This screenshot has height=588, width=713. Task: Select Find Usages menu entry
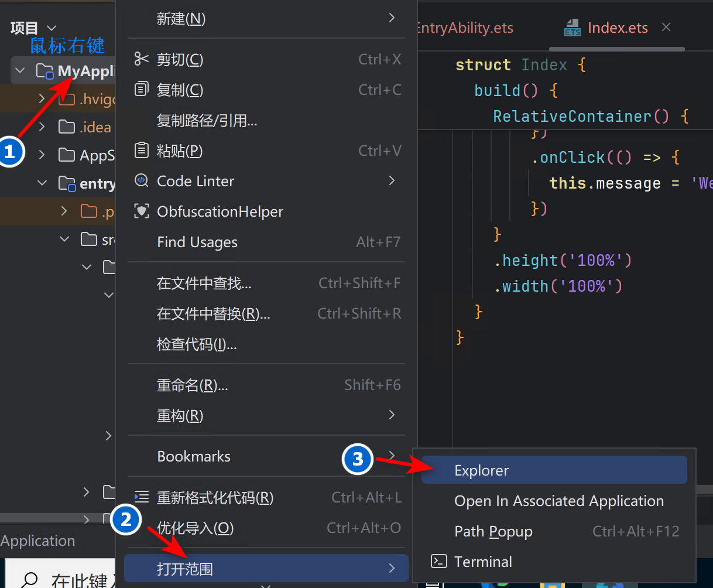[x=266, y=242]
